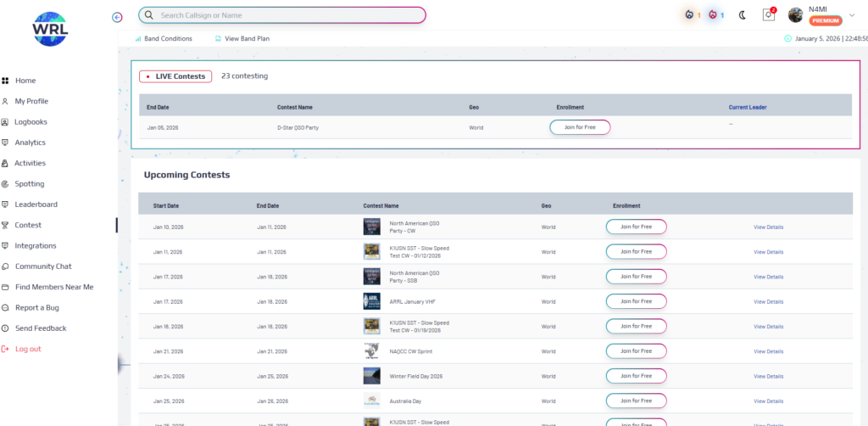Click the blue flame streak icon
The height and width of the screenshot is (426, 868).
point(689,14)
